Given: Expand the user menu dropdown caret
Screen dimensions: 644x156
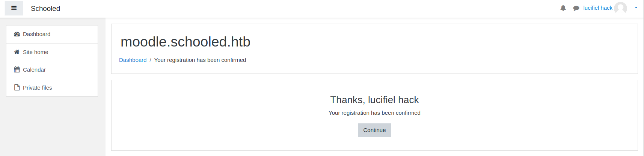Looking at the screenshot, I should point(636,7).
